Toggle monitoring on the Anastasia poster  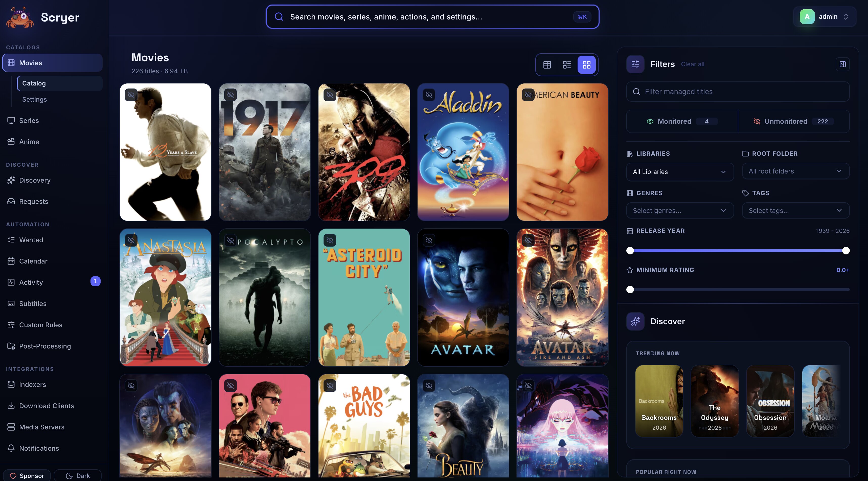[131, 240]
